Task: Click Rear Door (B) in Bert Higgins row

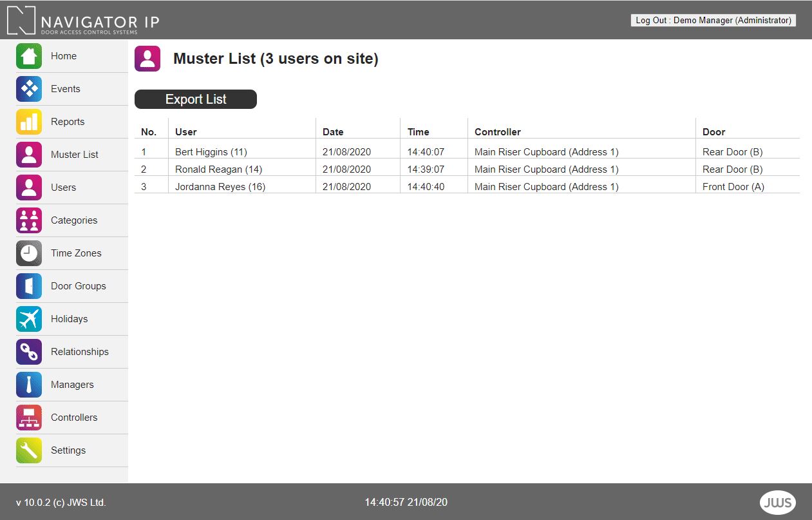Action: pos(733,152)
